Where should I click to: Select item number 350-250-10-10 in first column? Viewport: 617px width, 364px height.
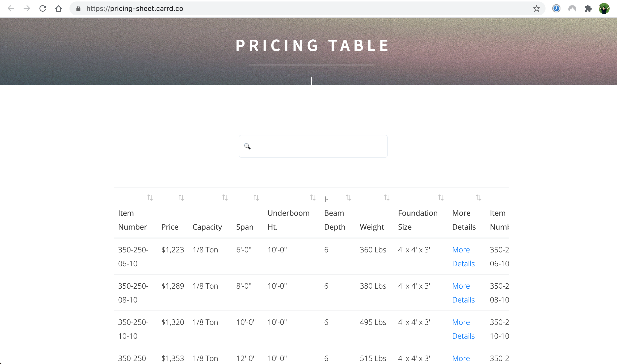click(x=133, y=329)
